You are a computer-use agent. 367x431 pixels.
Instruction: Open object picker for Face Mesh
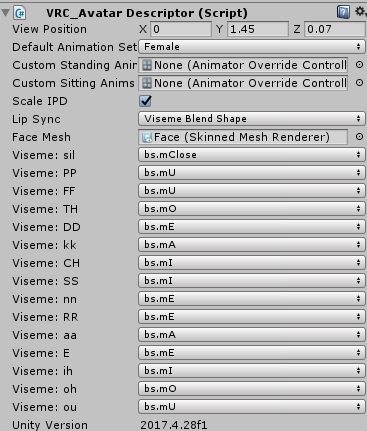(359, 137)
